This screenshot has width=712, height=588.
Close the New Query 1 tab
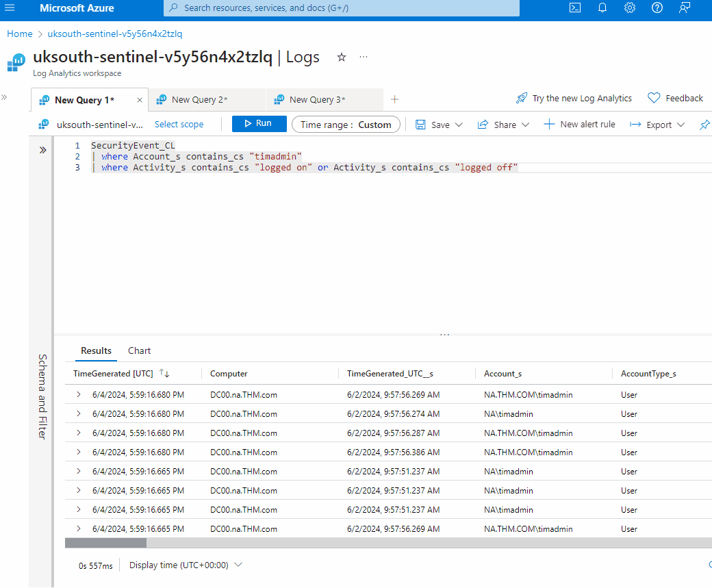pyautogui.click(x=140, y=100)
